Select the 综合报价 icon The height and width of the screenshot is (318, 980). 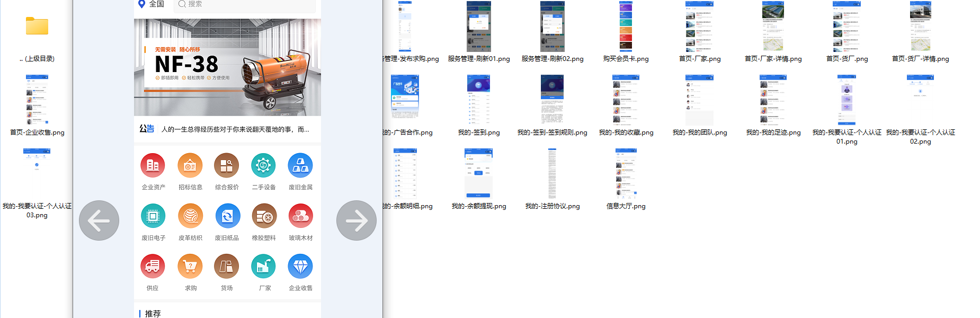pos(227,166)
